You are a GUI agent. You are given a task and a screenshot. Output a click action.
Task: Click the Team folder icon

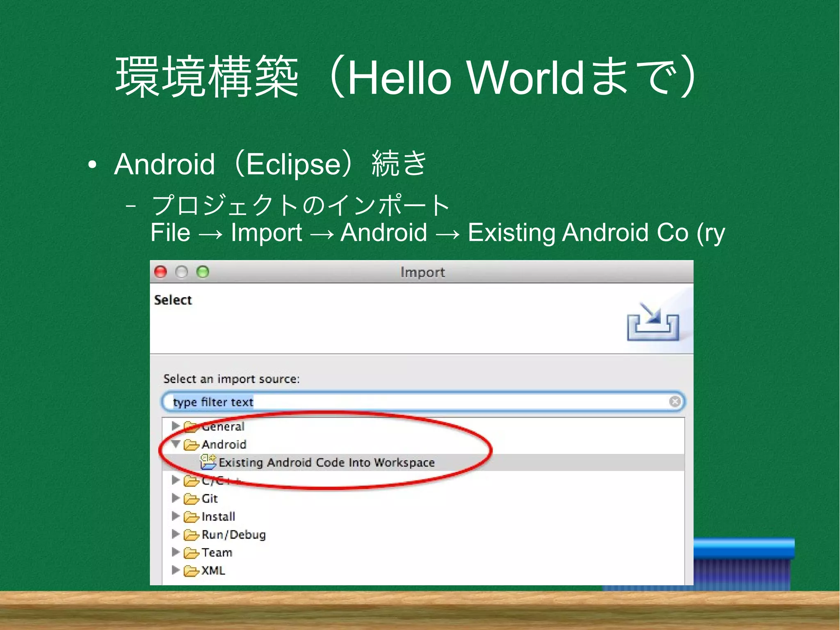tap(191, 553)
